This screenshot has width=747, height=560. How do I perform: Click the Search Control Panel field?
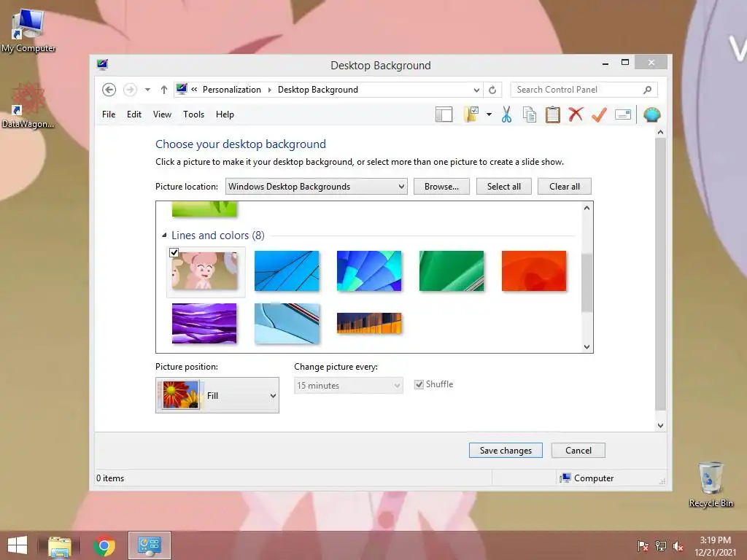click(584, 90)
